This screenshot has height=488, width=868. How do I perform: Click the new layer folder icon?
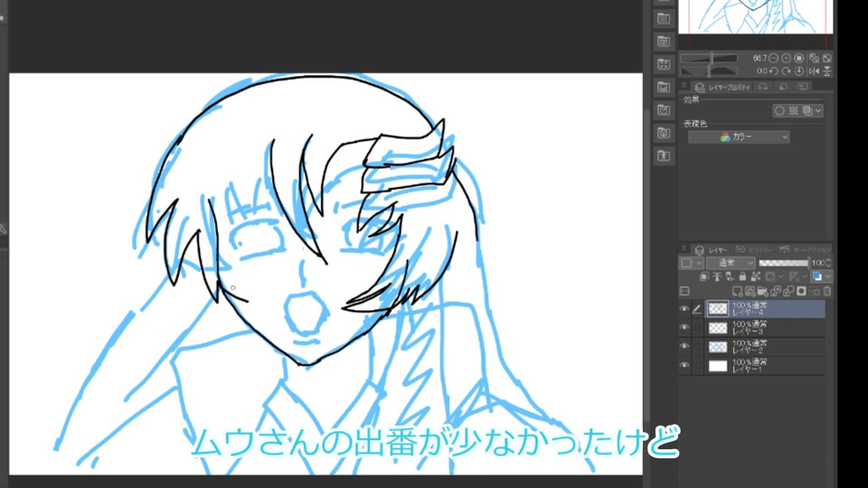762,291
